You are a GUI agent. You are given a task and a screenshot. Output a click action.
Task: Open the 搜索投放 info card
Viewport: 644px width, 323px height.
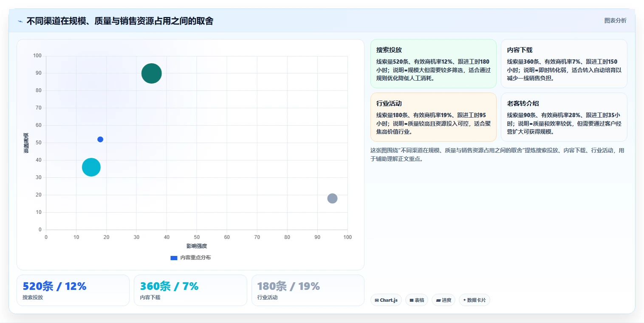point(433,64)
